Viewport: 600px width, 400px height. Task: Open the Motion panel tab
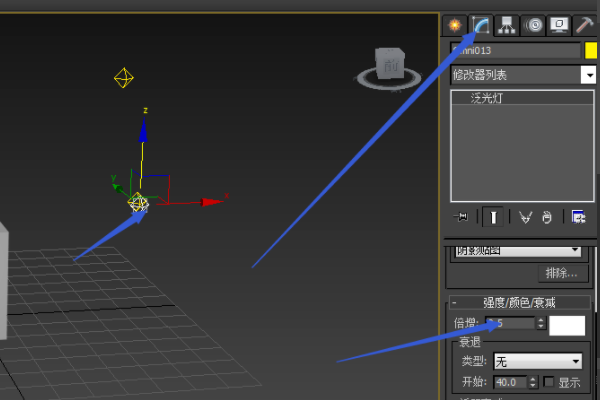[534, 24]
